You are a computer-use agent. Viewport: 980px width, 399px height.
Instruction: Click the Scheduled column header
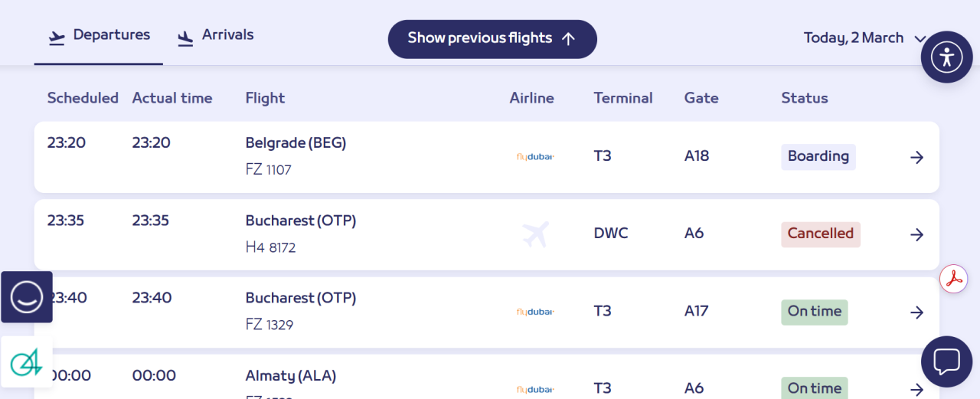point(83,98)
